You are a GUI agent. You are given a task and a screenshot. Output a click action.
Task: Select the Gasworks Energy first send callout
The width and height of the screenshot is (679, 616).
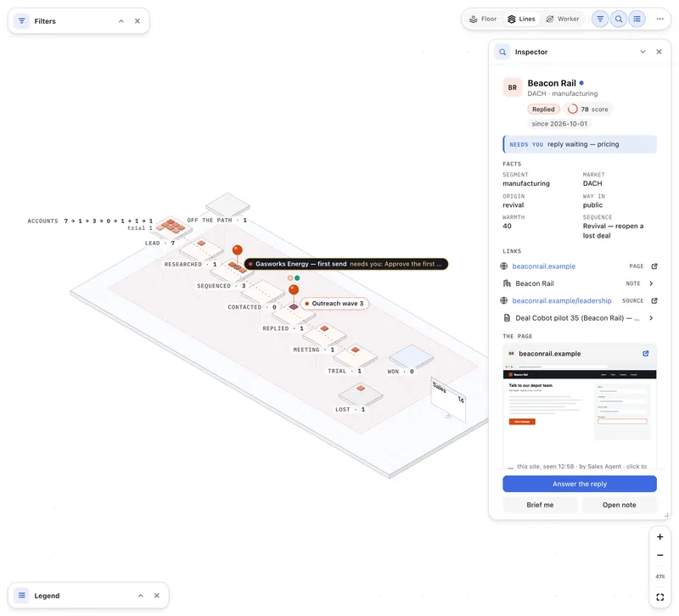346,264
